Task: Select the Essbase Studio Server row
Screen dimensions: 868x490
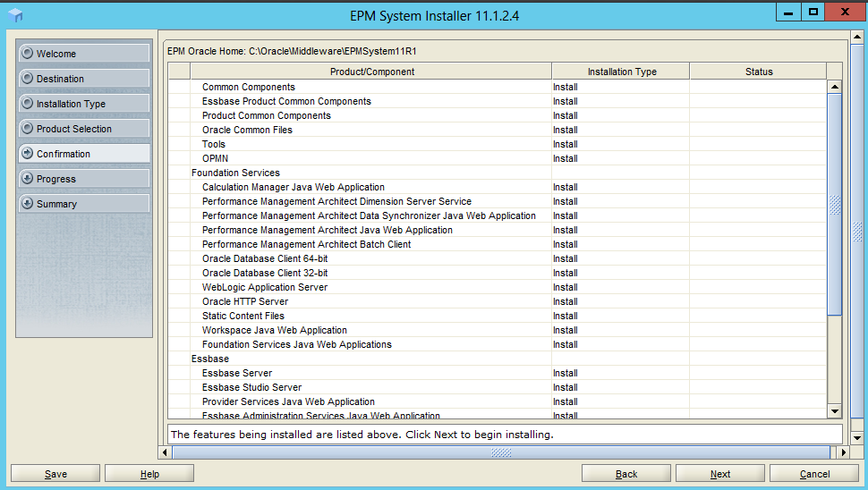Action: point(498,388)
